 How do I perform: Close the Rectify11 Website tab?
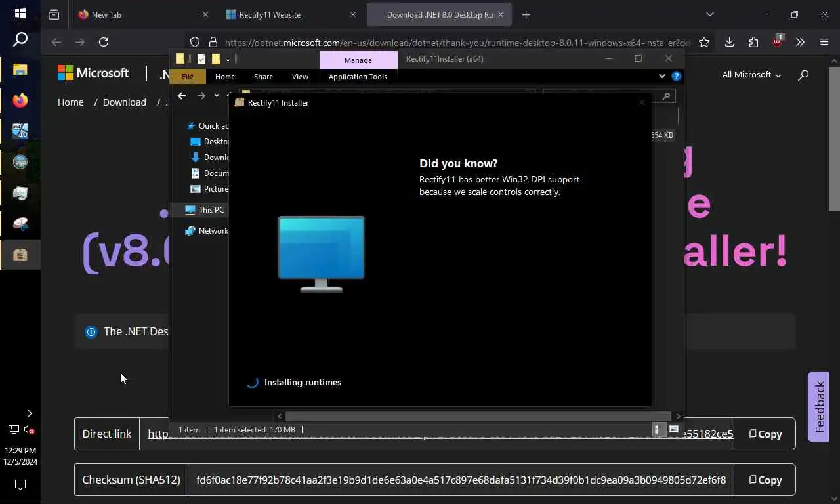click(353, 14)
